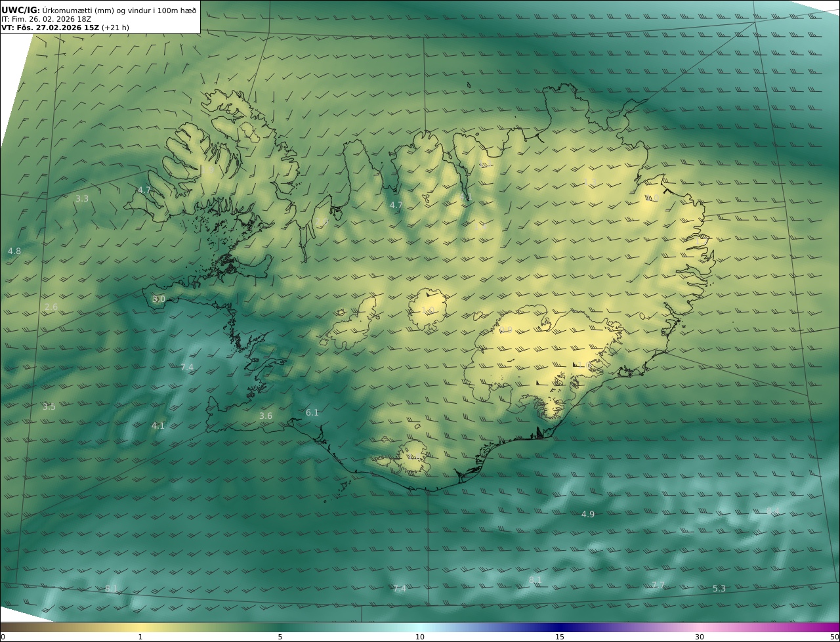Click the 3.6 value label

(265, 416)
